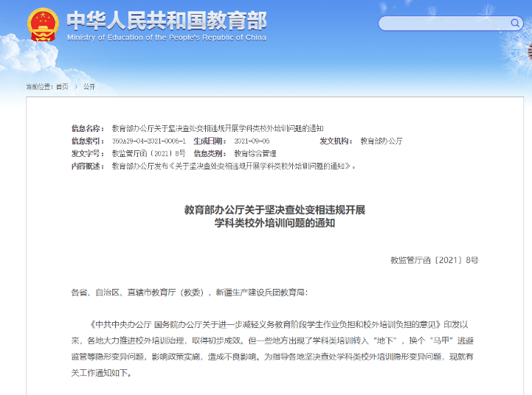
Task: Click the 信息索引 value 360A29-04-2021-0006-1
Action: 149,141
